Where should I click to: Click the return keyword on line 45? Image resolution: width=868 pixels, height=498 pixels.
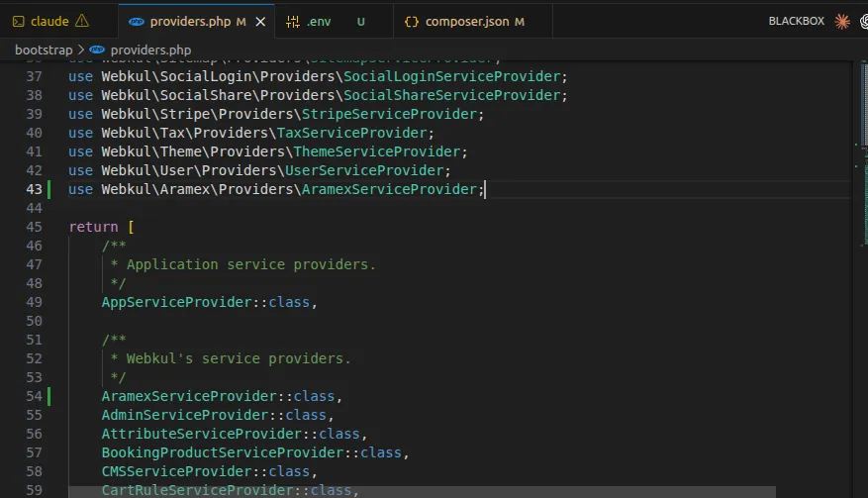pos(93,227)
